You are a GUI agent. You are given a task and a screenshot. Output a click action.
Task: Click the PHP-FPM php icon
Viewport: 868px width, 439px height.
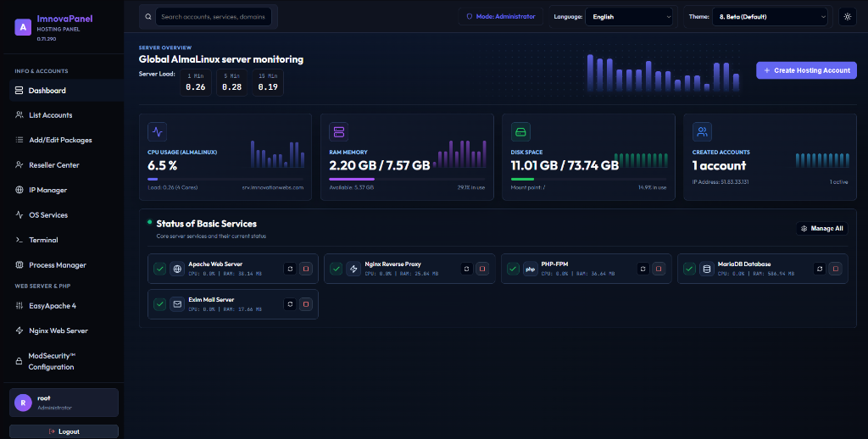click(x=531, y=269)
